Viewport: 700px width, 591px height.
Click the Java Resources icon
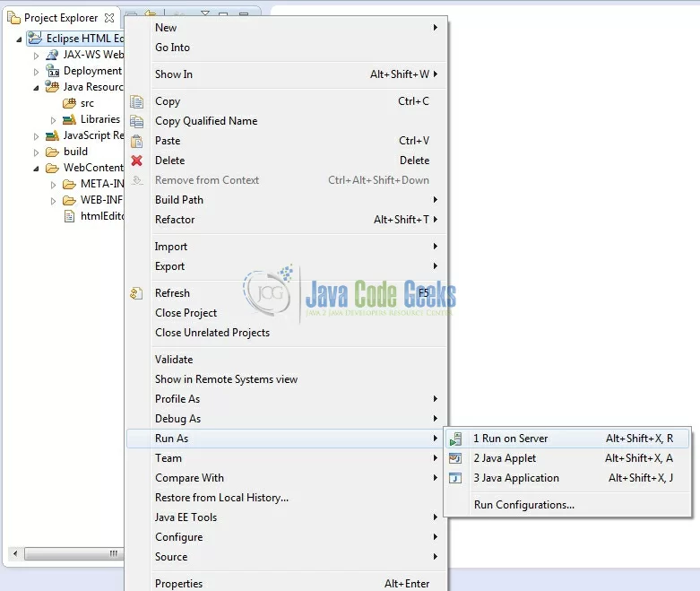click(52, 87)
